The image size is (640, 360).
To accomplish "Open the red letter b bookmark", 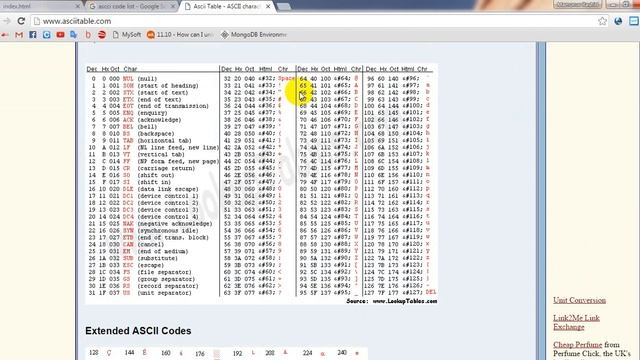I will click(x=88, y=35).
